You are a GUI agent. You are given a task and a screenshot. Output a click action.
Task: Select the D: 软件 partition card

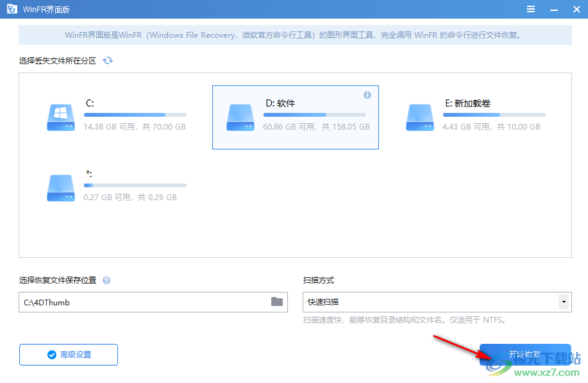tap(295, 117)
